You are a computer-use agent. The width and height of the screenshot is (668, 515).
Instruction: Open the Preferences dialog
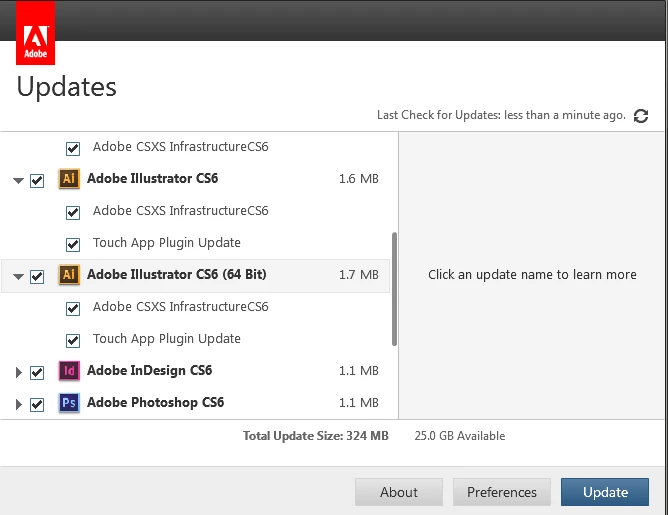502,492
